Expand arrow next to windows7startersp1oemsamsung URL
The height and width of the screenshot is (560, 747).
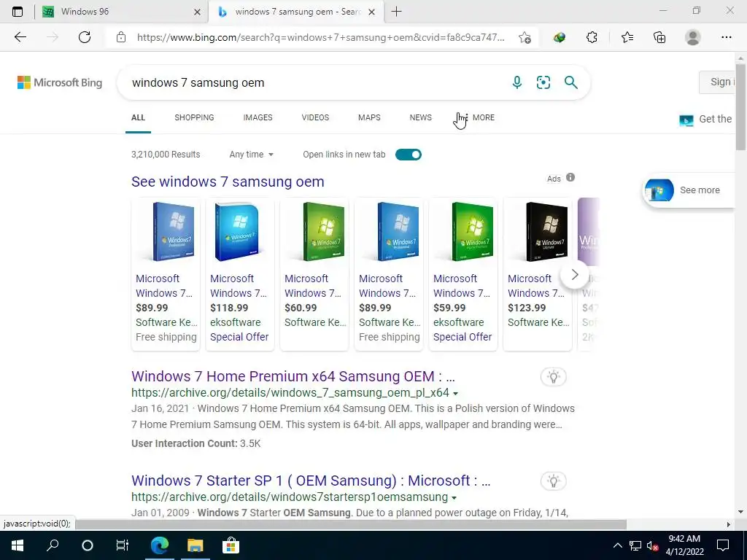point(454,497)
